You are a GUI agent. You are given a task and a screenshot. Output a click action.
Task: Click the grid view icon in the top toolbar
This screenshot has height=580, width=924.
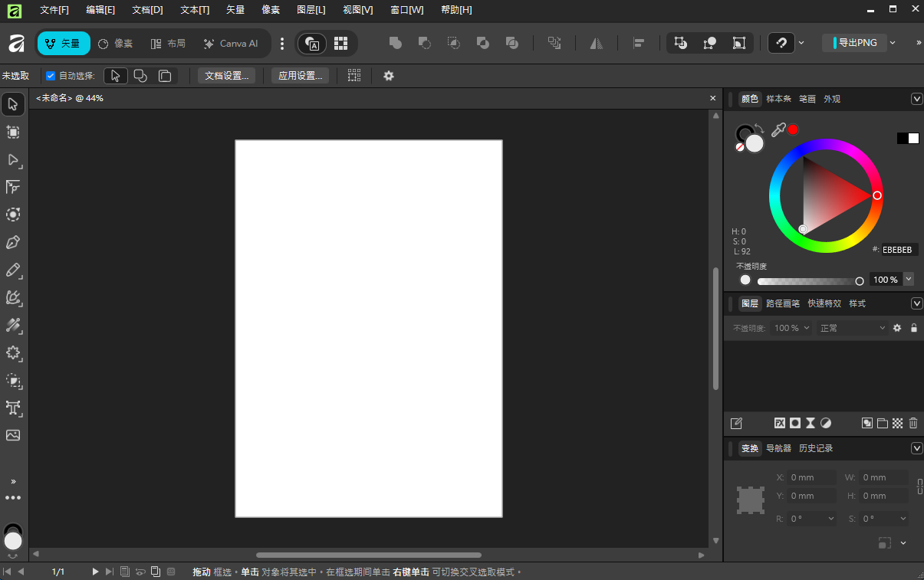[341, 44]
